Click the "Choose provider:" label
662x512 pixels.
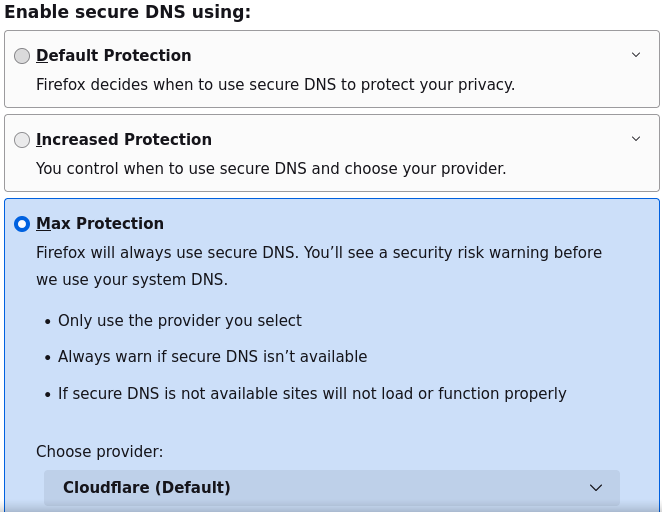coord(99,452)
